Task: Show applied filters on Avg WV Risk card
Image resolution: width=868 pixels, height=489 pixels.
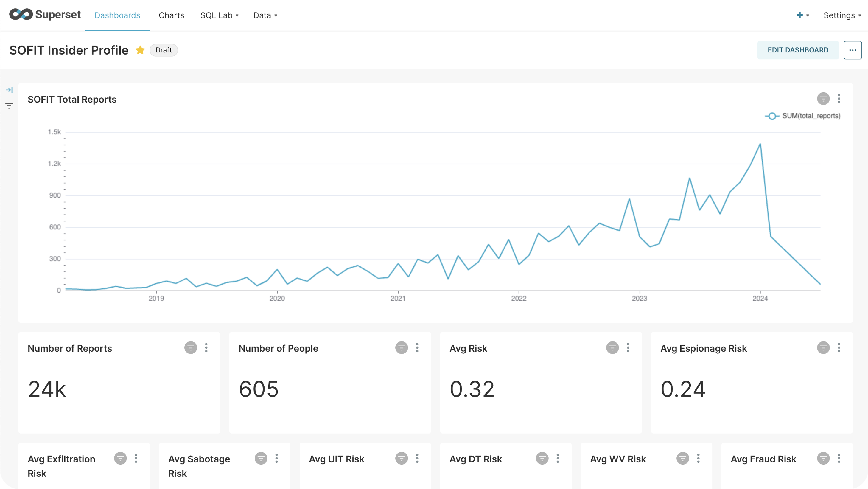Action: tap(683, 458)
